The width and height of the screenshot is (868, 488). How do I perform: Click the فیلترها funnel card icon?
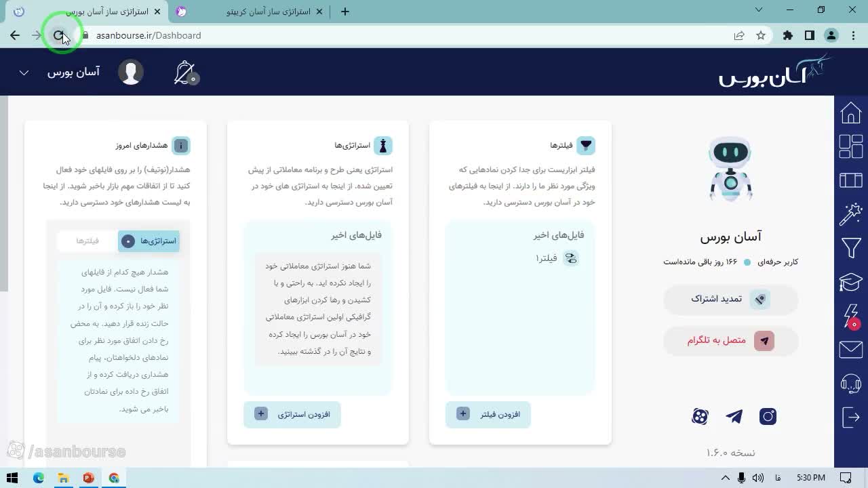(x=586, y=145)
